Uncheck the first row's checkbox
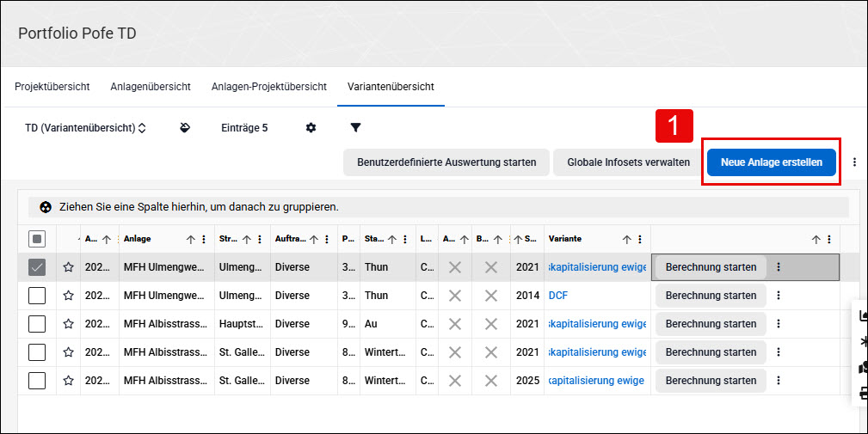868x434 pixels. tap(37, 267)
